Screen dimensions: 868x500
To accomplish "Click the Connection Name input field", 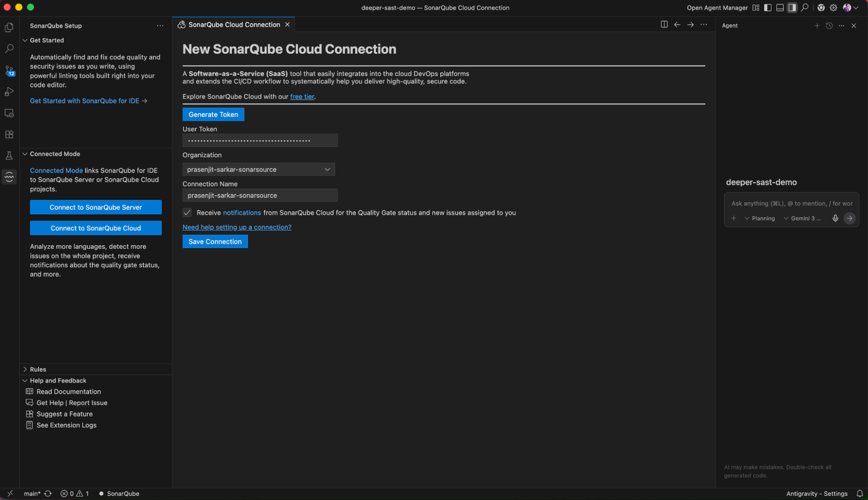I will [x=260, y=195].
